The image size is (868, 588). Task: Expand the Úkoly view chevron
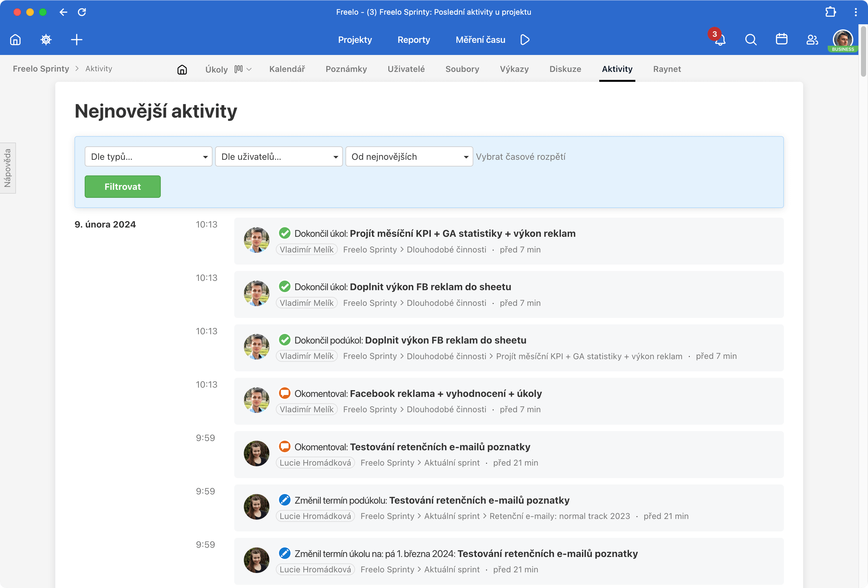tap(249, 69)
